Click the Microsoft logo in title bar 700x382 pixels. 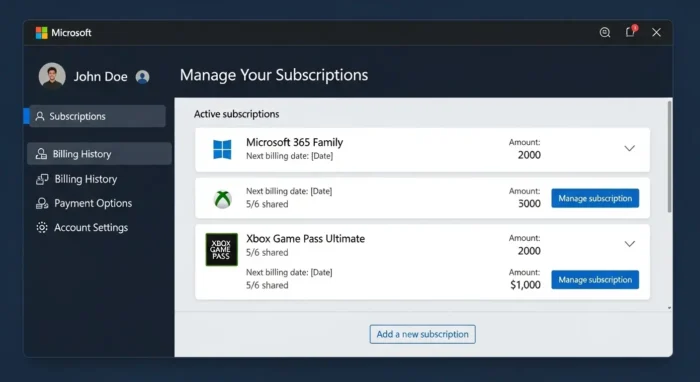point(42,33)
